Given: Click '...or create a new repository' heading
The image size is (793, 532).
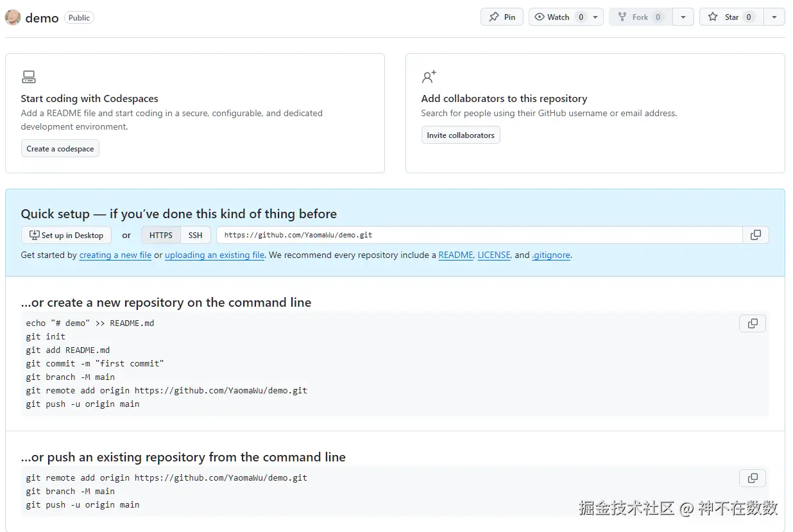Looking at the screenshot, I should coord(166,302).
